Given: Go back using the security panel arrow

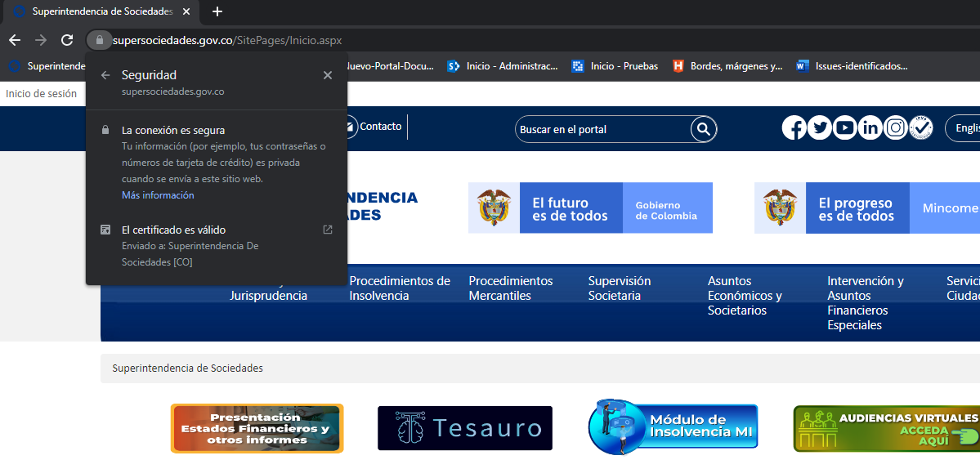Looking at the screenshot, I should click(x=105, y=75).
